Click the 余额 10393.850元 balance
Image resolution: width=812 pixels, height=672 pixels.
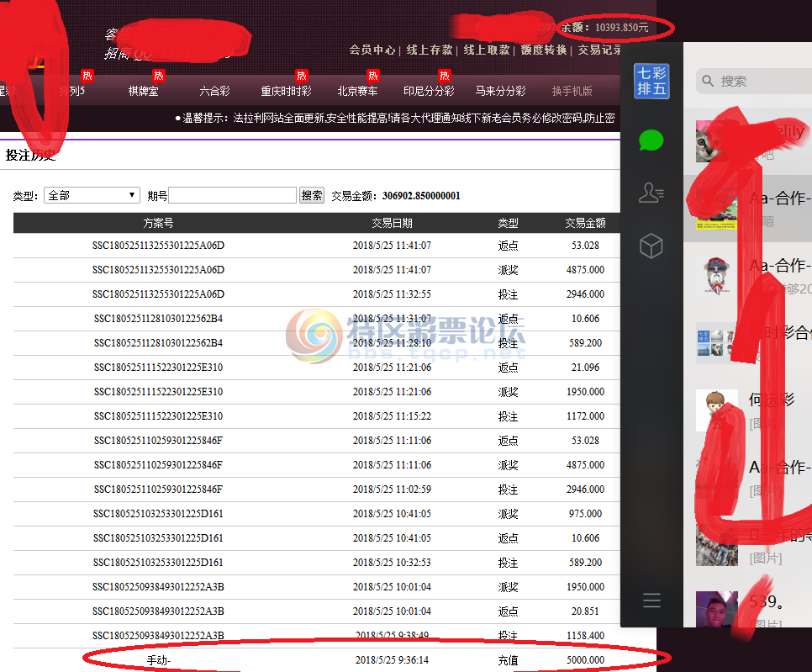[x=605, y=27]
